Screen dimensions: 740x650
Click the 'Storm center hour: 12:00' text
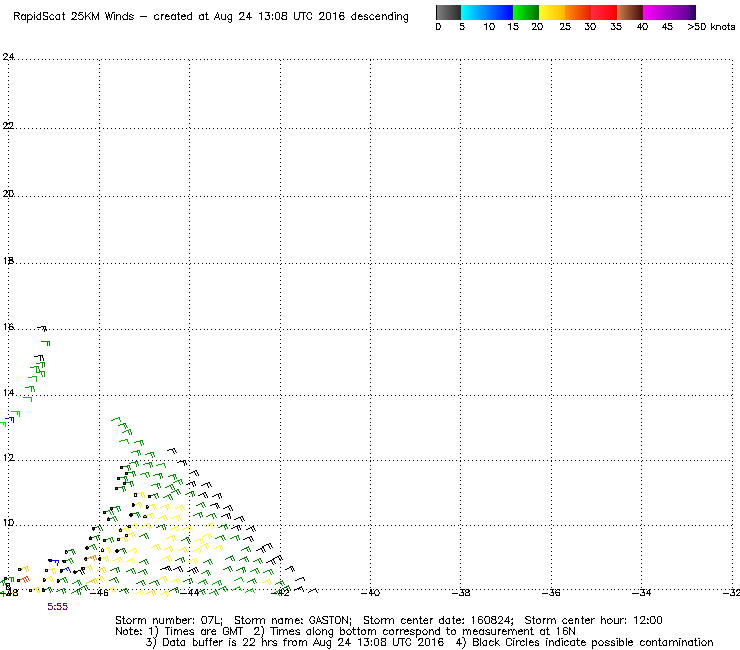593,620
